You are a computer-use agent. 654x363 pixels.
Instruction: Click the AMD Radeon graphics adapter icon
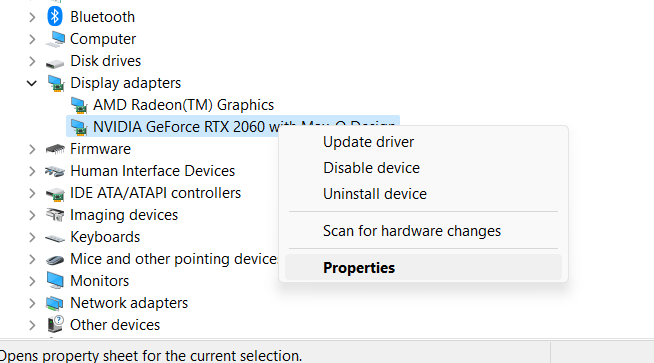78,105
